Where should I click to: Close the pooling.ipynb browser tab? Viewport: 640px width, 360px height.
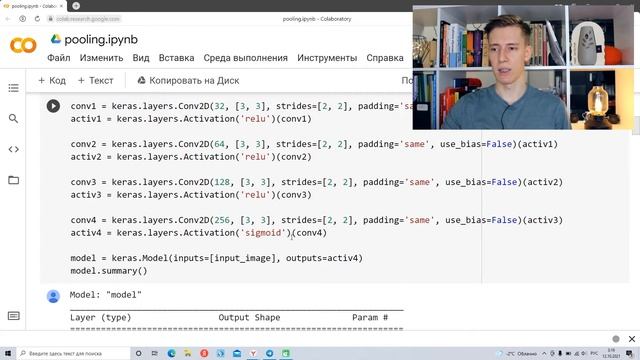tap(62, 6)
